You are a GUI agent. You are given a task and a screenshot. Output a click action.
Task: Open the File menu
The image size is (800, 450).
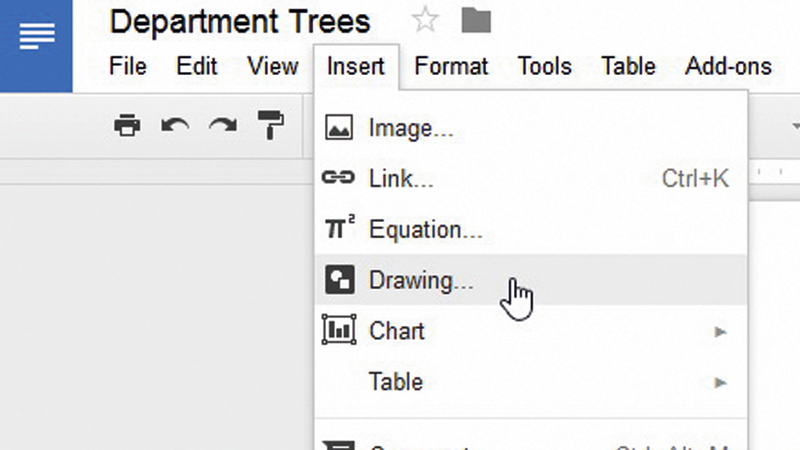coord(127,67)
